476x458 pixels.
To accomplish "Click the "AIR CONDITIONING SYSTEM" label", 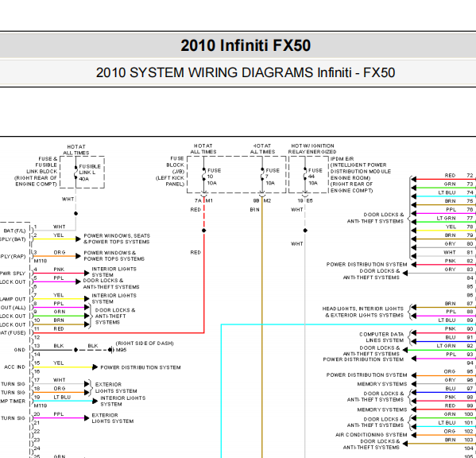I will tap(371, 435).
